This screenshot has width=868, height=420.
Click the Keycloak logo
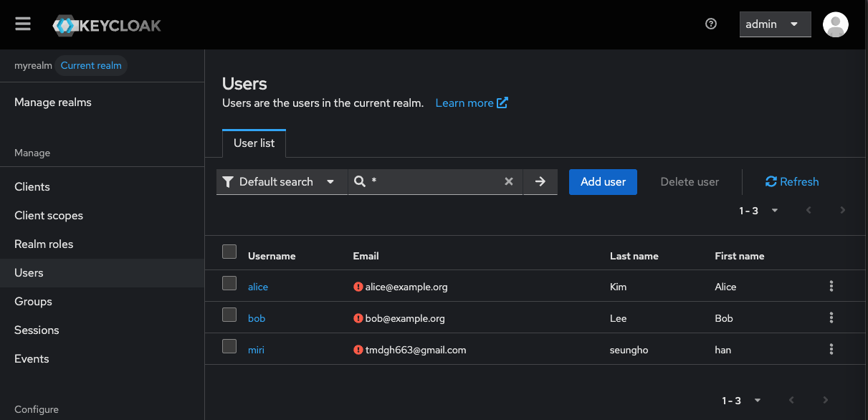(x=107, y=25)
